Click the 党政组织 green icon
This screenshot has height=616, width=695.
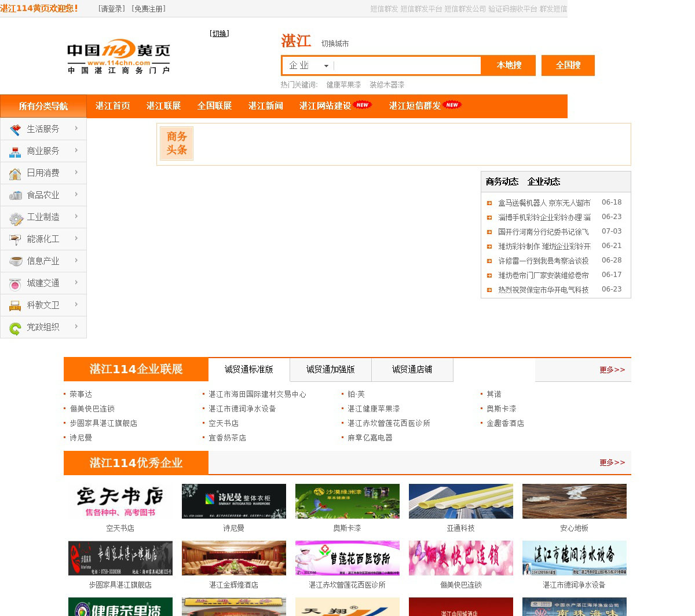[15, 329]
